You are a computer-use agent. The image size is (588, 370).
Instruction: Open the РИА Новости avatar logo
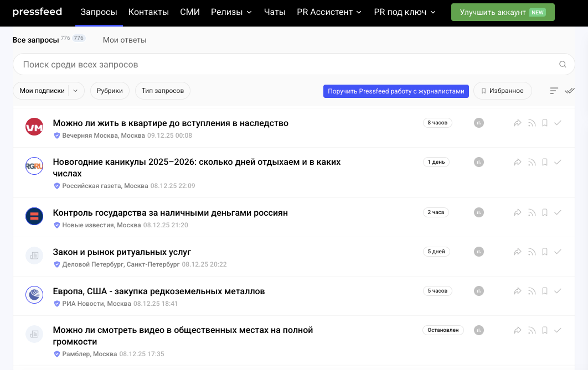pos(34,295)
